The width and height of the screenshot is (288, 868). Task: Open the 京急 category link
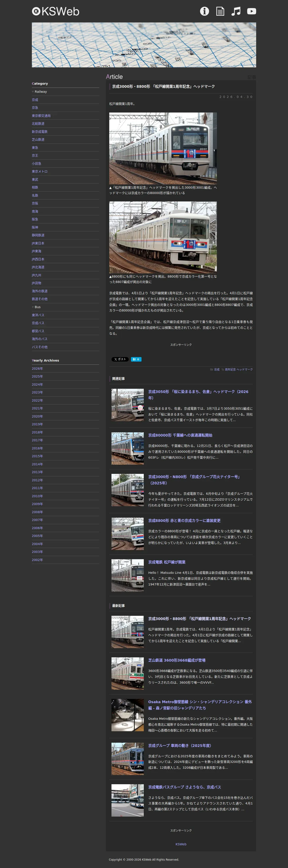pos(35,108)
